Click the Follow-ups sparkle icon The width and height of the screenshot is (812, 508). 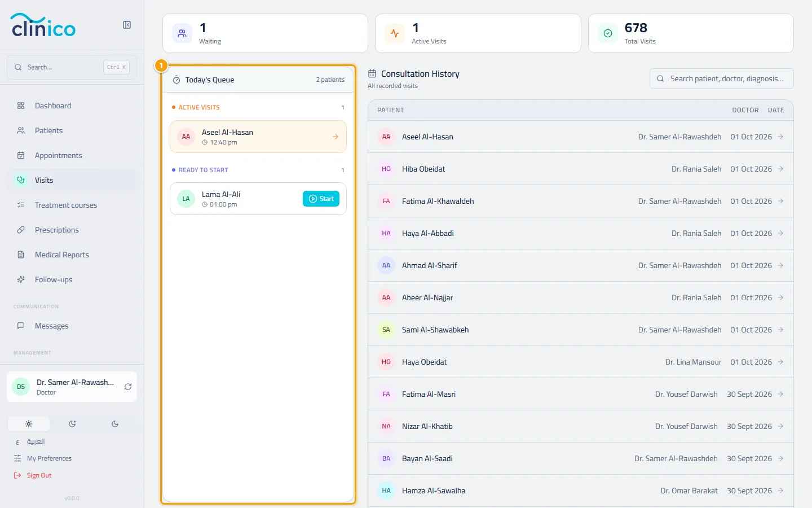(x=21, y=279)
